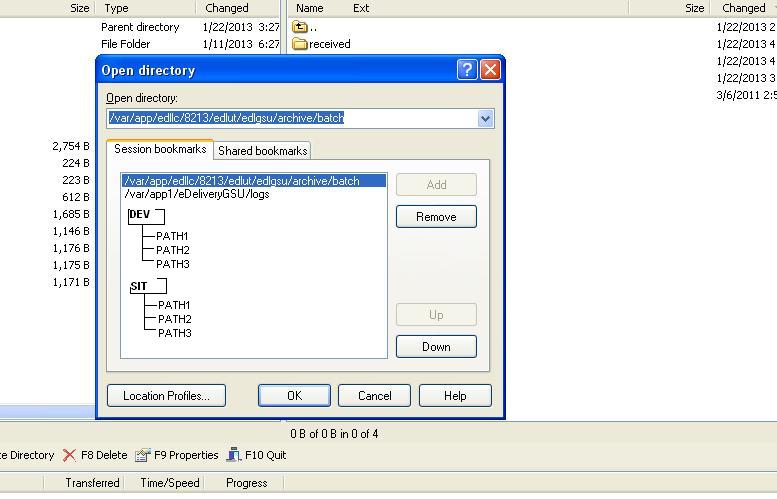Click the Help button in the dialog
The image size is (777, 499).
point(455,396)
